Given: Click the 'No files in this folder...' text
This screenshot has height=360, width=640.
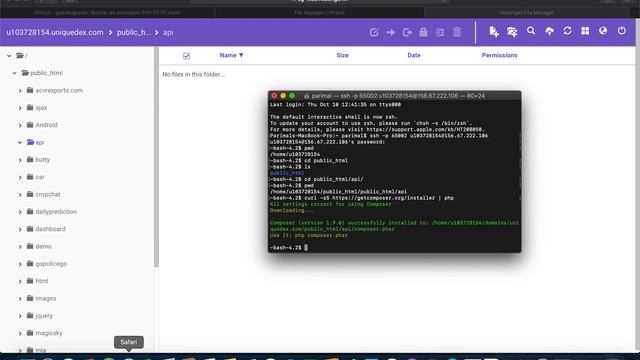Looking at the screenshot, I should point(193,74).
